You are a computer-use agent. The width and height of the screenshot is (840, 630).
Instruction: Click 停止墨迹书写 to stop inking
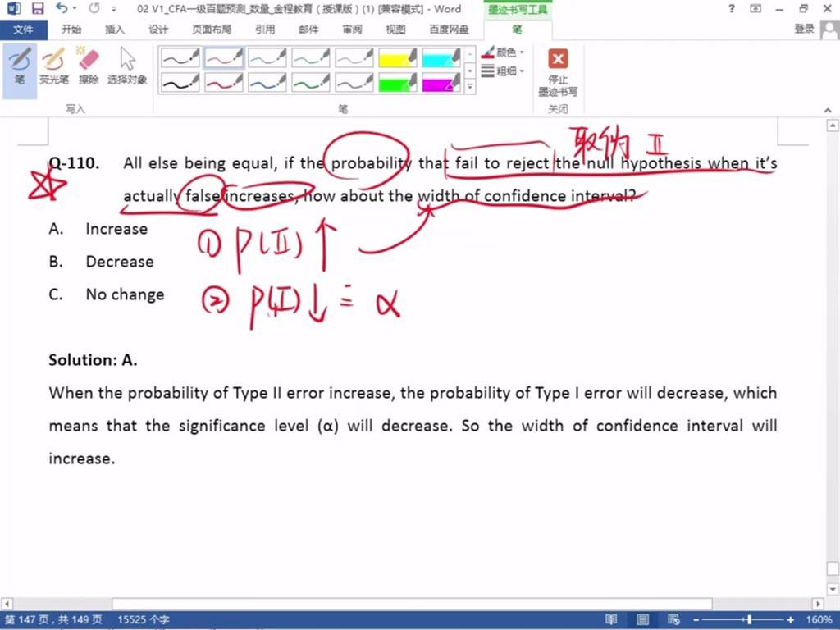558,73
